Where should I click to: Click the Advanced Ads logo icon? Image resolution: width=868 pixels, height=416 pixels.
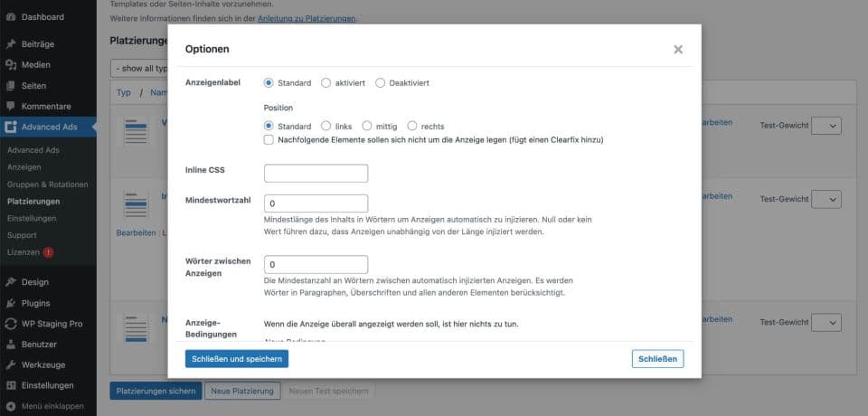pyautogui.click(x=11, y=127)
